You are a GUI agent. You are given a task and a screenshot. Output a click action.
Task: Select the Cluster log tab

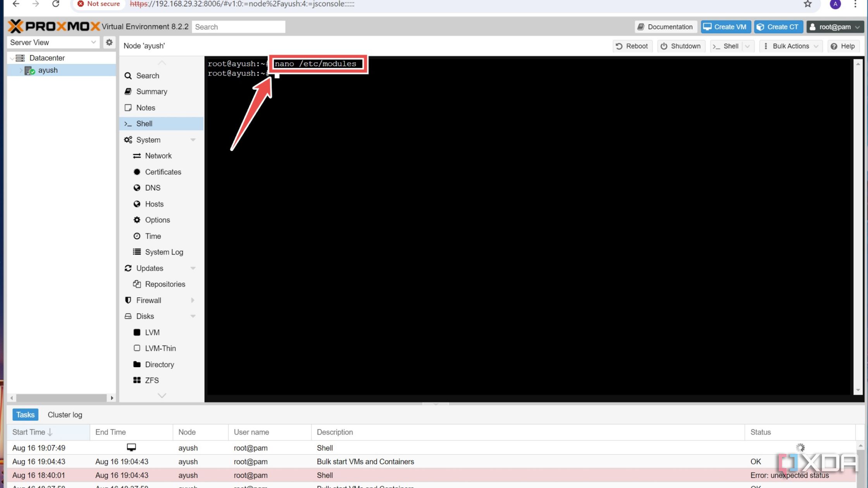[x=65, y=415]
